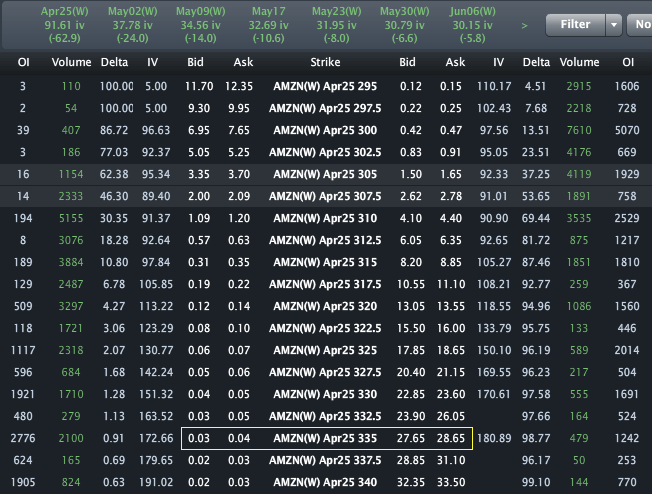
Task: Select strike AMZN(W) Apr25 317.5
Action: coord(325,284)
